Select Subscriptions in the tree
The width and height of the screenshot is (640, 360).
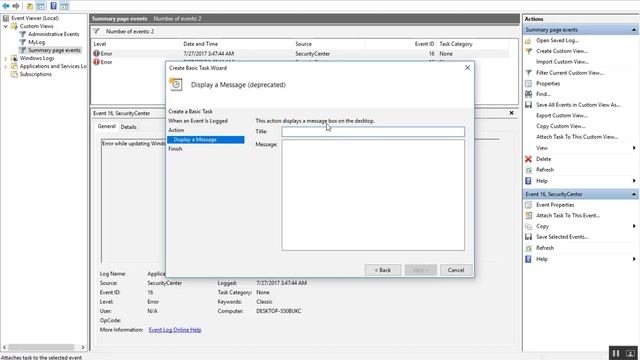coord(36,74)
